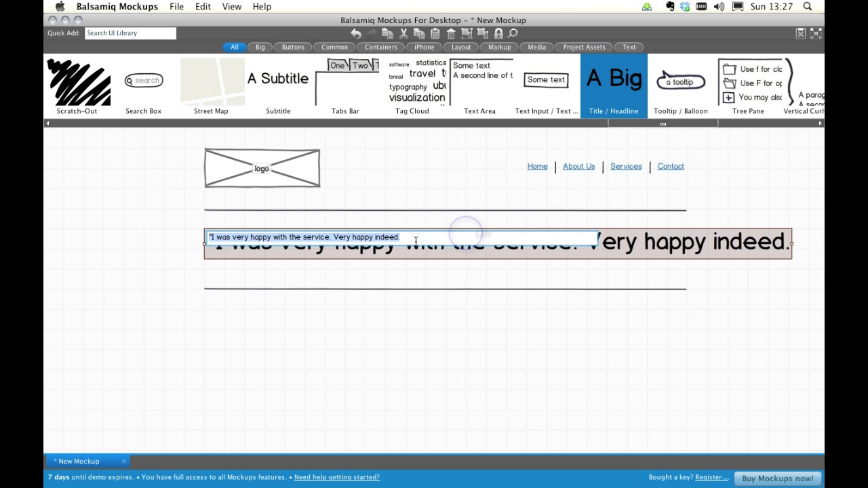Click the Delete trash icon

click(451, 33)
